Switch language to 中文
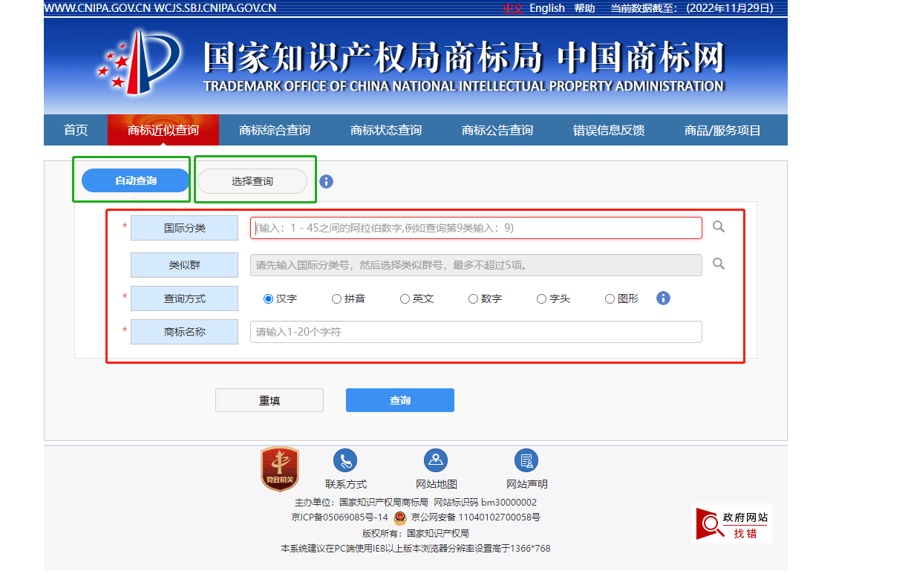 pos(514,8)
